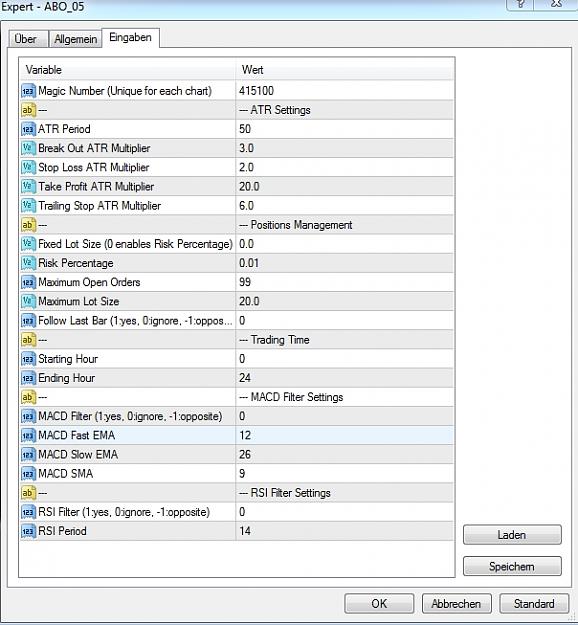Click the Speichern button

(x=512, y=566)
